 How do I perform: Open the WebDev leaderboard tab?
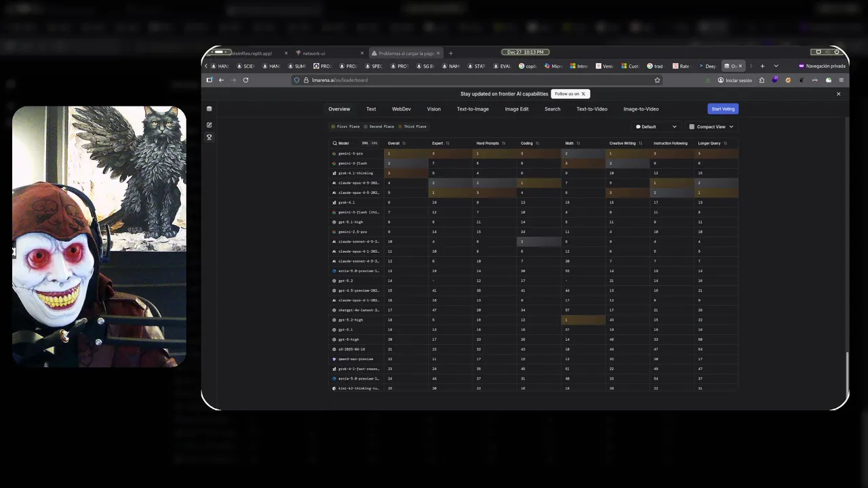point(401,109)
